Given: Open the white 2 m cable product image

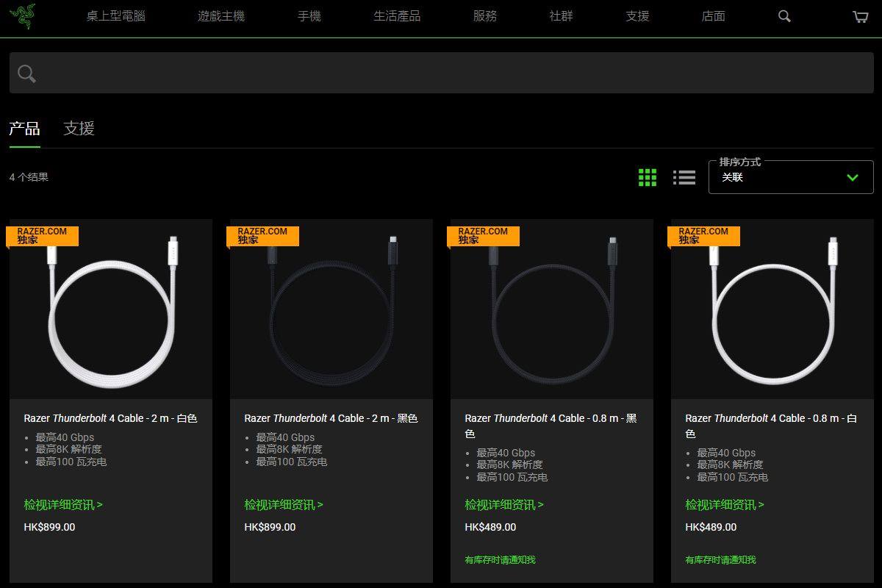Looking at the screenshot, I should pos(111,309).
